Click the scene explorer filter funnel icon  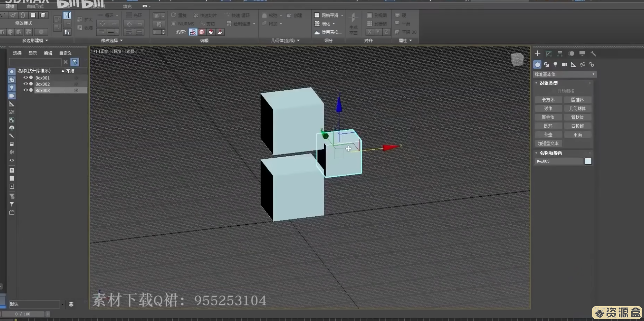point(75,62)
